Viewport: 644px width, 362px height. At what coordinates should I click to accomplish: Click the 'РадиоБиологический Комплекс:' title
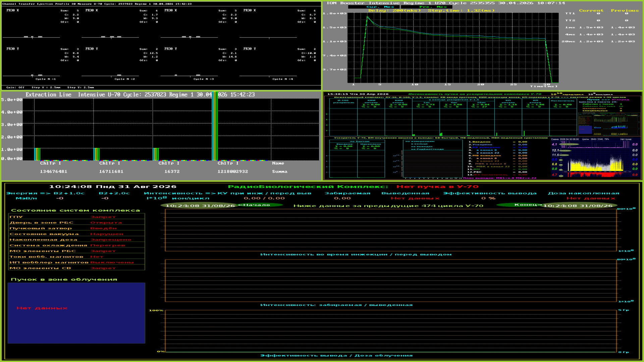tap(308, 187)
